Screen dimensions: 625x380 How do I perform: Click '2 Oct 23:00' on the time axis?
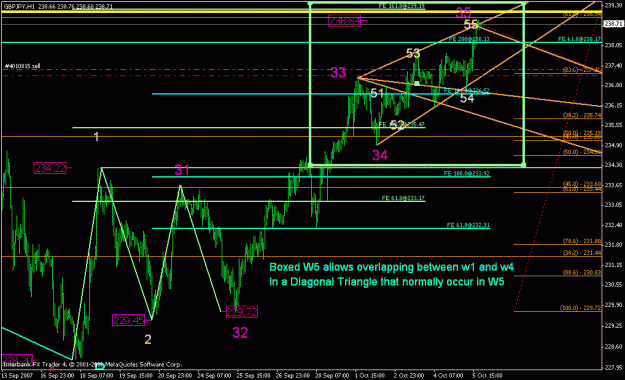coord(409,376)
